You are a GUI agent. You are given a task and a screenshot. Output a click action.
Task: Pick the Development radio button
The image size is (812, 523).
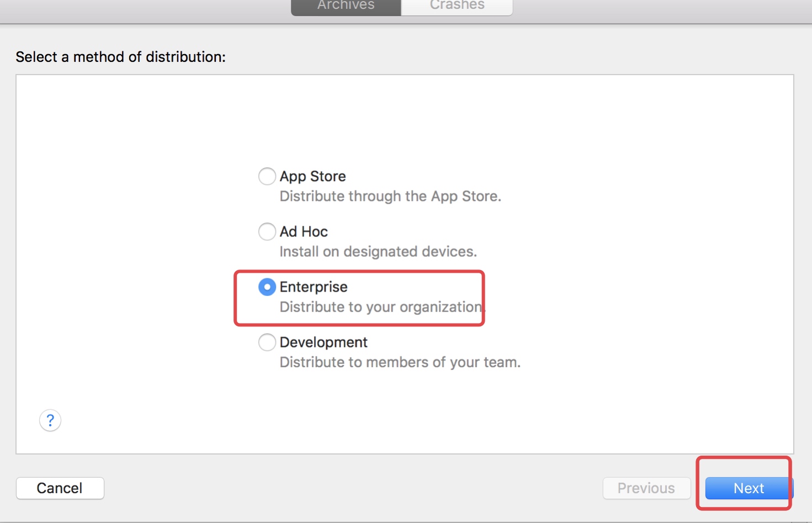pyautogui.click(x=267, y=342)
